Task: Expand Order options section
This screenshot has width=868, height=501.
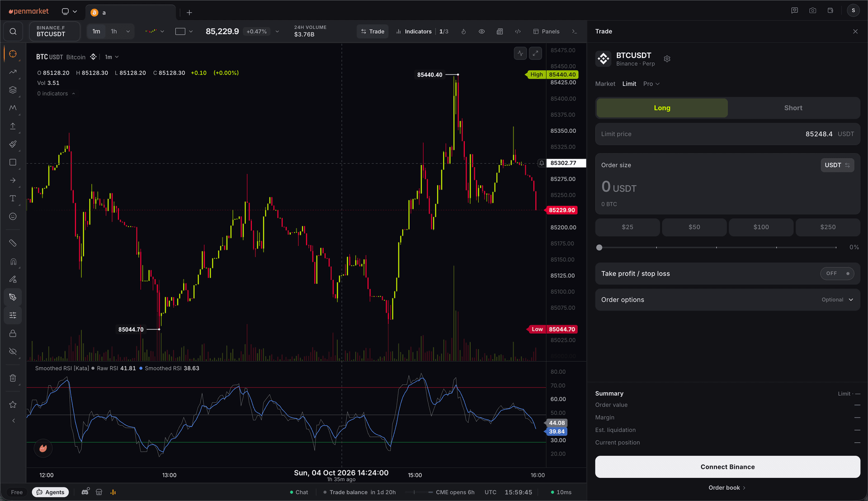Action: (x=727, y=300)
